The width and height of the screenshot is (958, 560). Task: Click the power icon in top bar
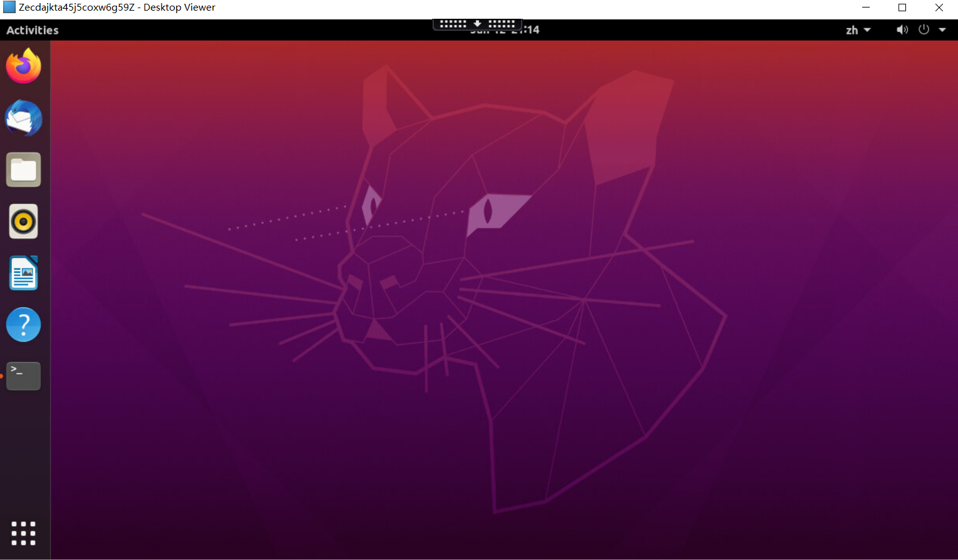click(x=924, y=29)
